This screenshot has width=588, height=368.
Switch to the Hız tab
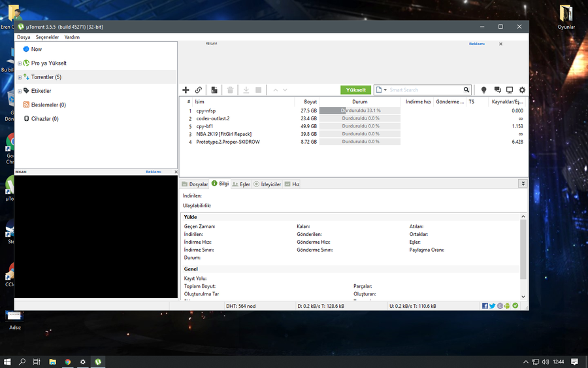(292, 184)
